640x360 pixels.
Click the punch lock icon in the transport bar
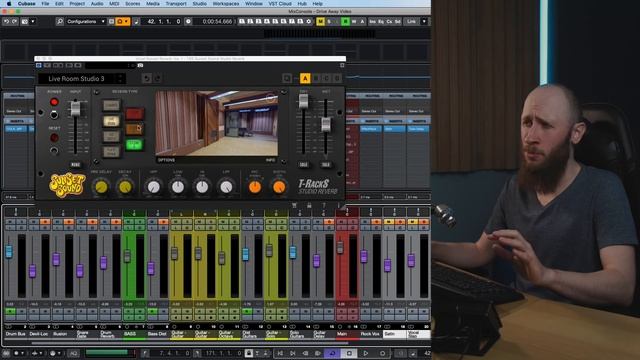(249, 353)
